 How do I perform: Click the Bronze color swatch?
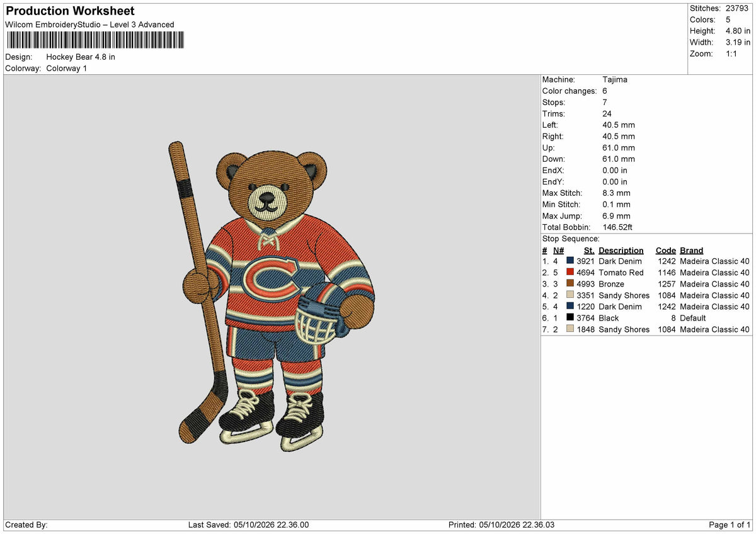pos(570,283)
